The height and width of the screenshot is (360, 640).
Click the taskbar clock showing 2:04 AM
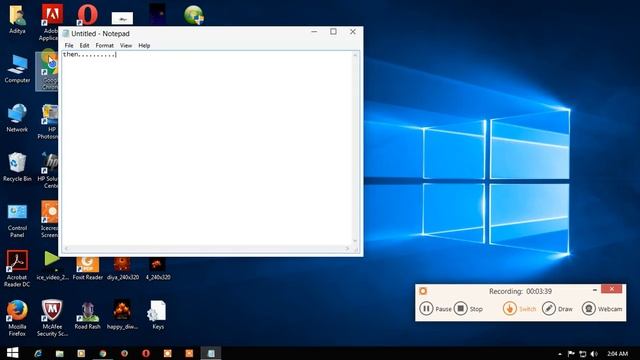point(617,354)
